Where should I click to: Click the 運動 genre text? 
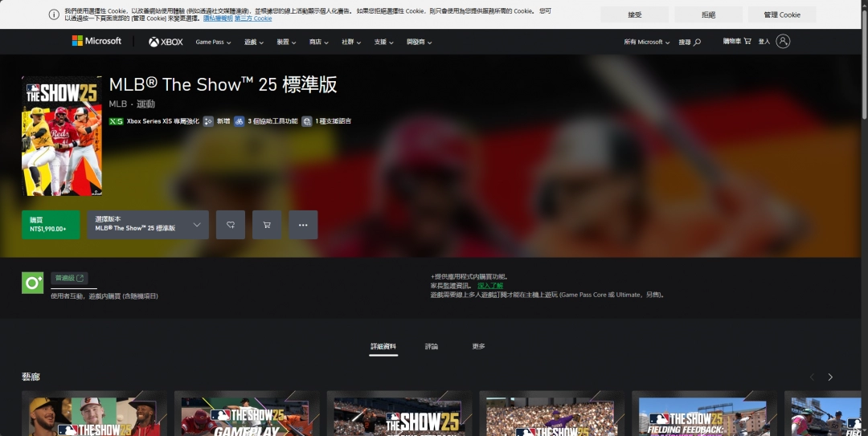coord(145,104)
